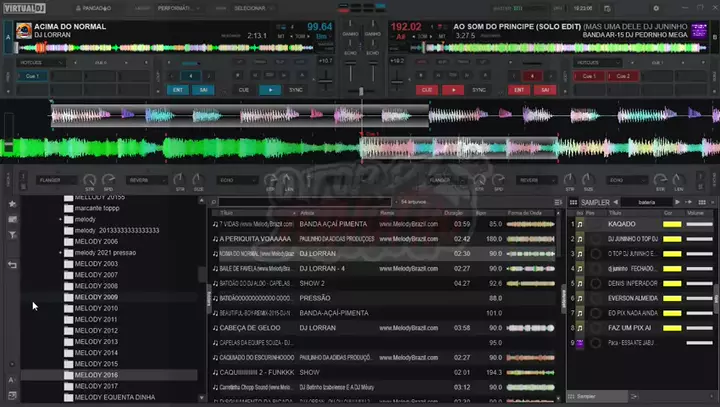This screenshot has width=720, height=407.
Task: Toggle the blue loop size 4 button
Action: point(191,76)
